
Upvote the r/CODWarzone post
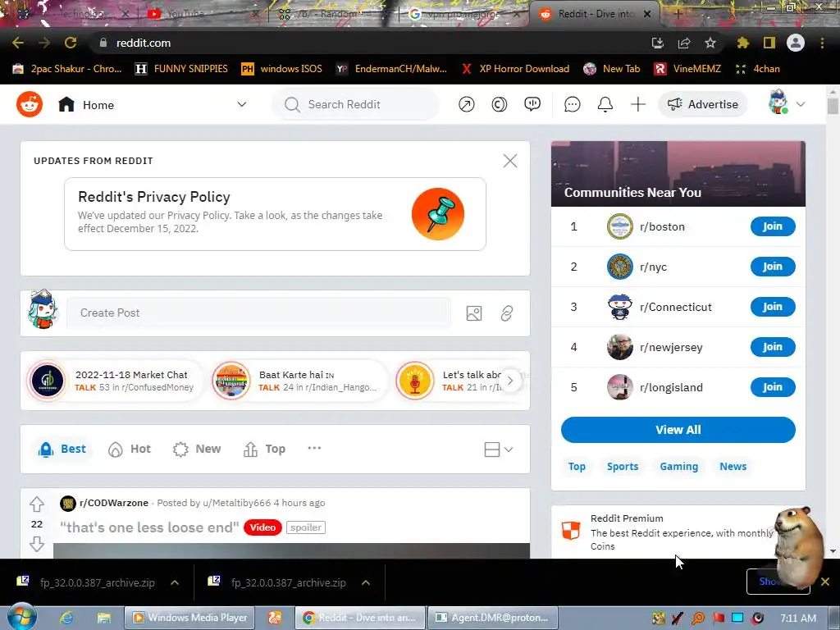pos(36,504)
